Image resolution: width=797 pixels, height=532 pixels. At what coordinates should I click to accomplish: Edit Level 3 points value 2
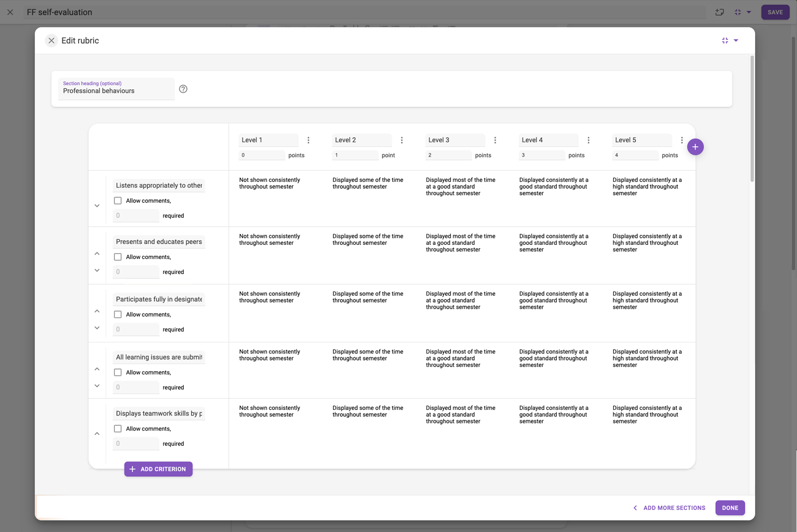pos(448,155)
